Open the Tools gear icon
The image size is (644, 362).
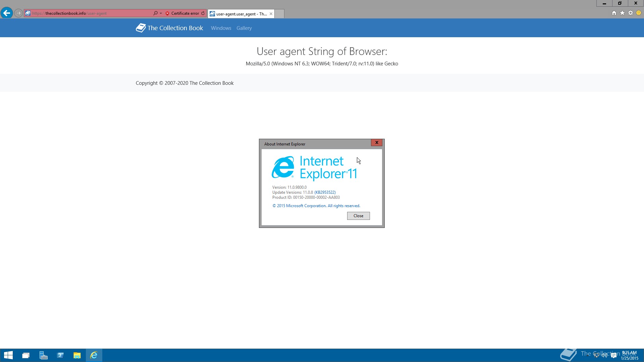pos(631,13)
